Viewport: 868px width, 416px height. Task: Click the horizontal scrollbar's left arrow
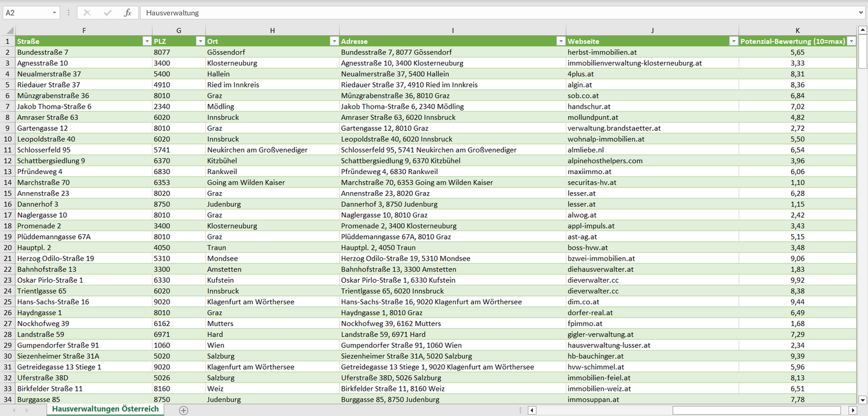pyautogui.click(x=531, y=409)
